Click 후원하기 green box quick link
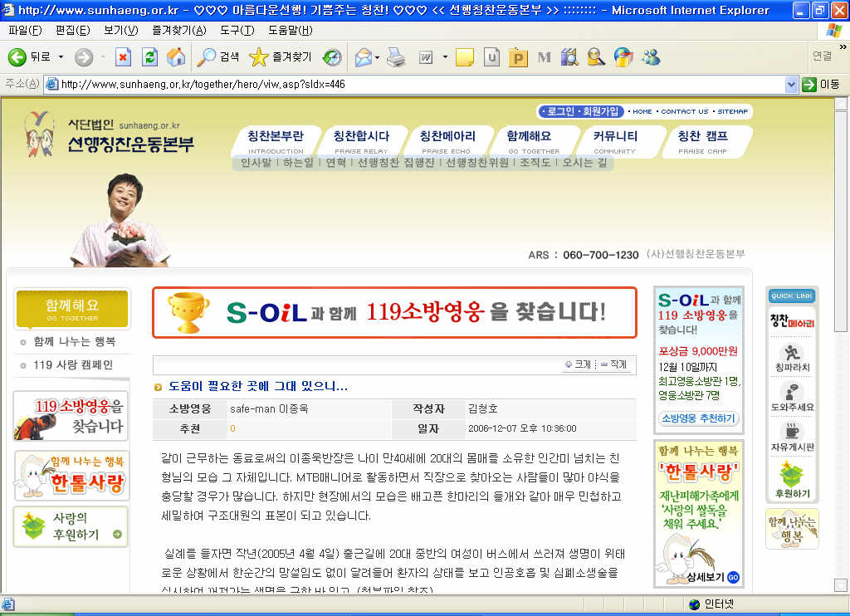Image resolution: width=850 pixels, height=616 pixels. [792, 480]
